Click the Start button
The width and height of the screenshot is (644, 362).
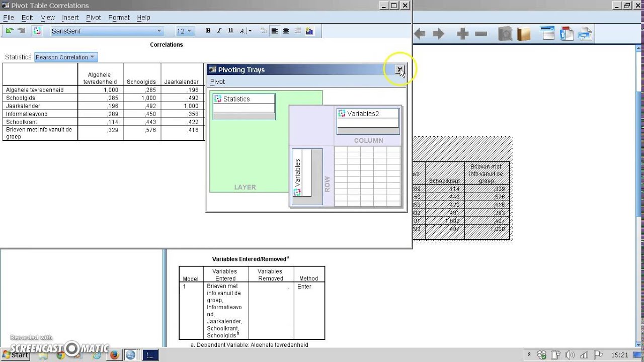pyautogui.click(x=15, y=355)
